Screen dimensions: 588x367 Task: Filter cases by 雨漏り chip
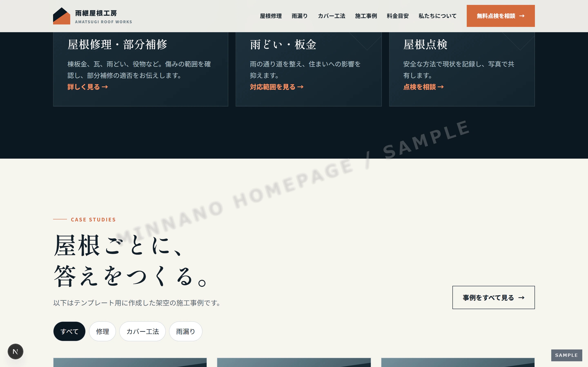[x=186, y=331]
